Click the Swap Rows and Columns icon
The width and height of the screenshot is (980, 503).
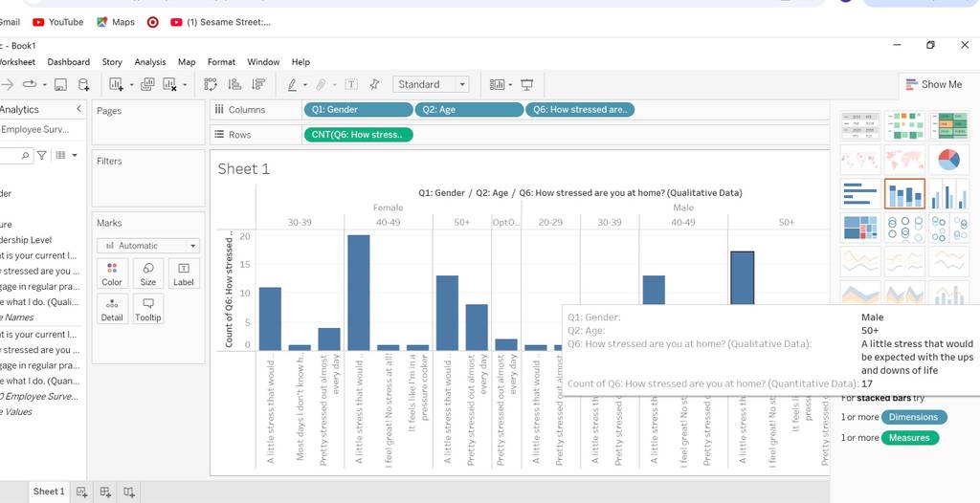[x=211, y=84]
